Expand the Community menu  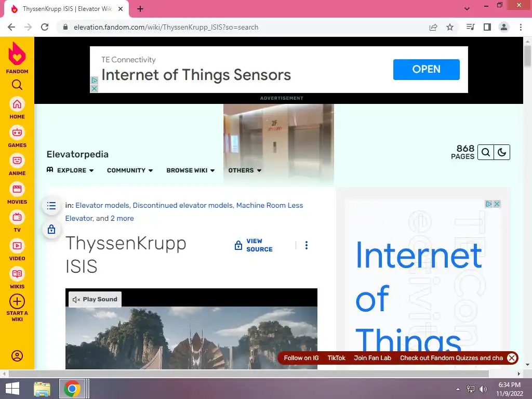pyautogui.click(x=130, y=170)
